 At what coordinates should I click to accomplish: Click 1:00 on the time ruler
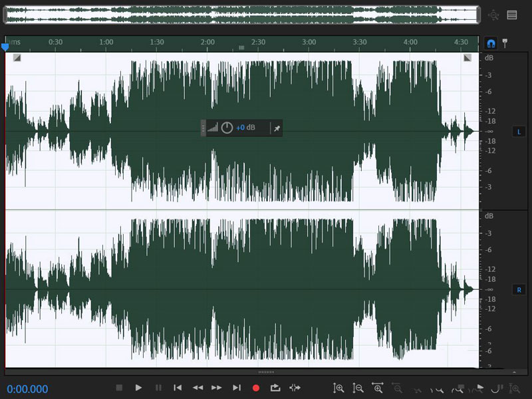pyautogui.click(x=106, y=42)
